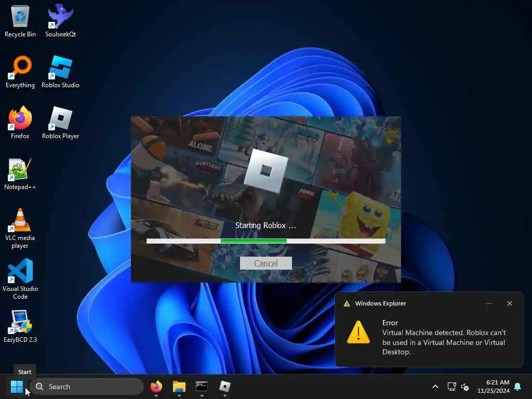Select the Firefox desktop shortcut
The width and height of the screenshot is (532, 399).
pyautogui.click(x=20, y=123)
